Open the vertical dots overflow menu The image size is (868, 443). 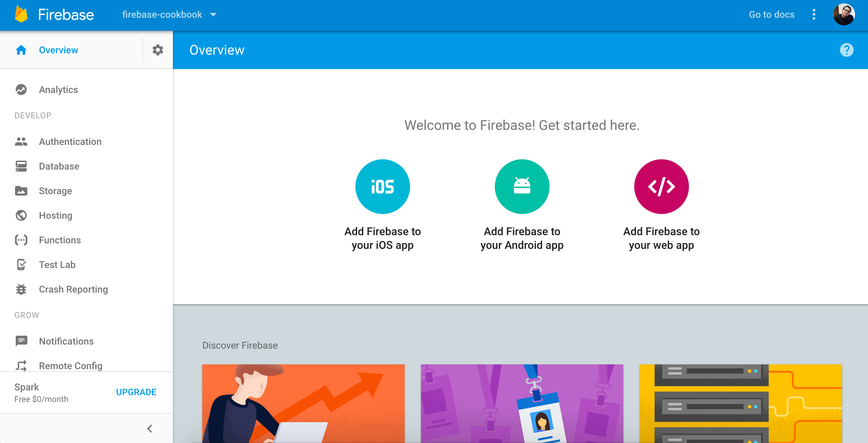coord(814,14)
